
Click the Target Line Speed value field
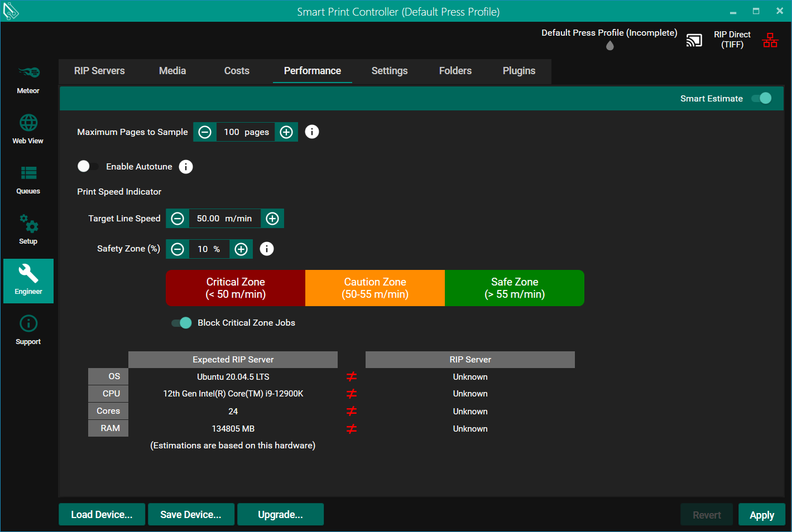(224, 219)
